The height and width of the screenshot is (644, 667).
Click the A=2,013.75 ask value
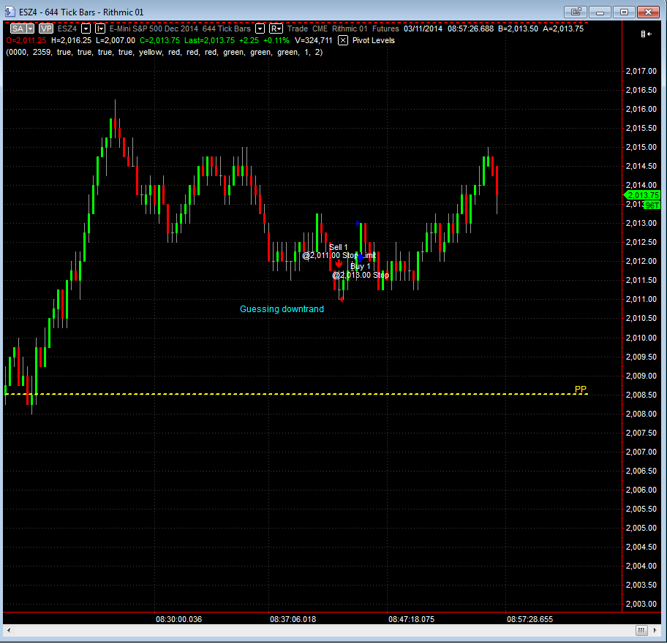click(x=564, y=29)
